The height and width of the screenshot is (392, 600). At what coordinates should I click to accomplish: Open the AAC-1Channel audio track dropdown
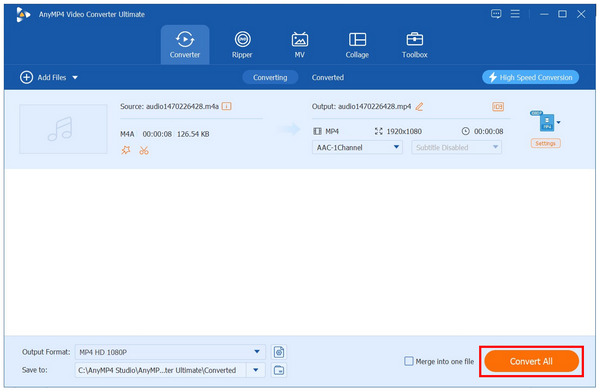click(x=357, y=147)
